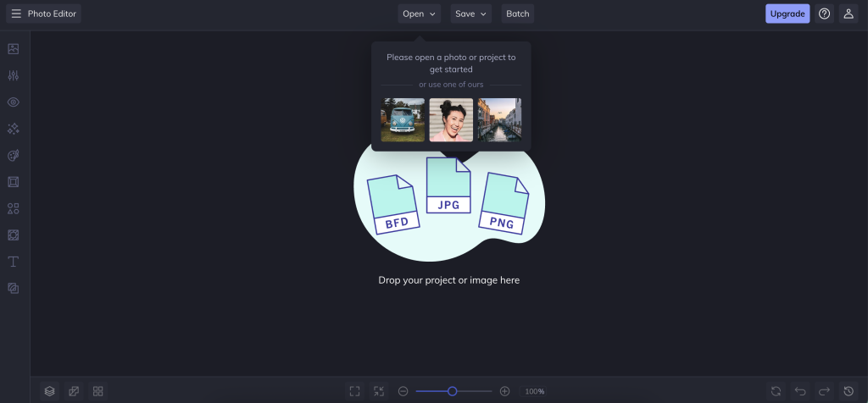The image size is (868, 403).
Task: Expand the Open dropdown
Action: 419,14
